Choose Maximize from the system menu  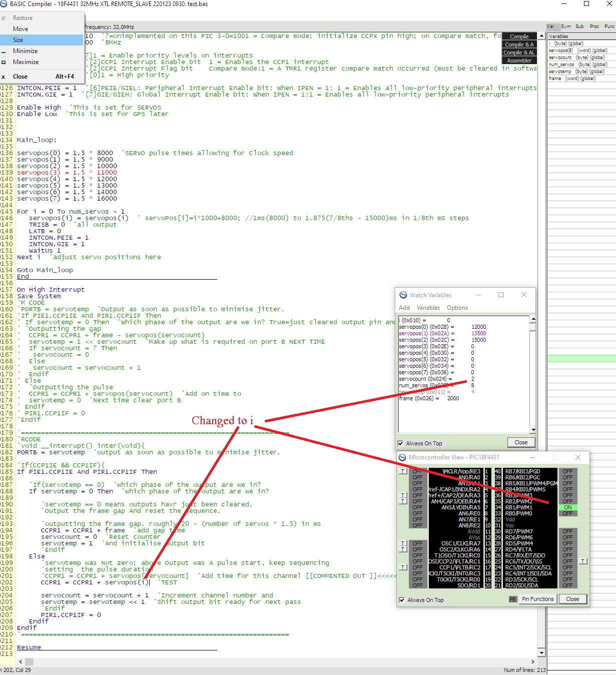tap(42, 62)
